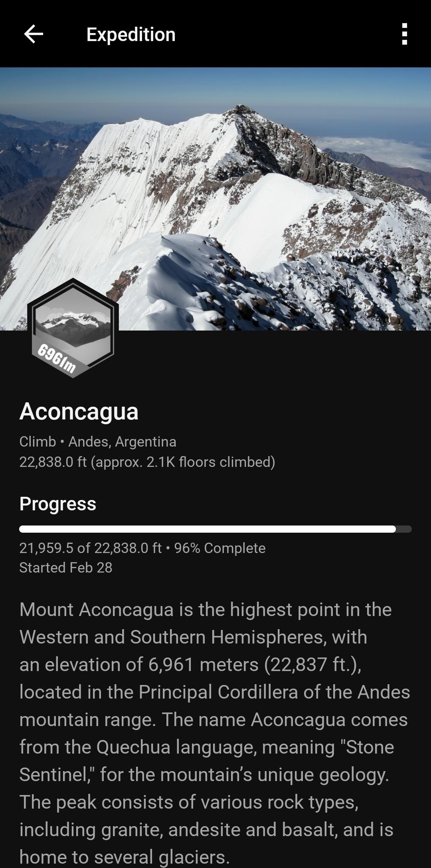
Task: Tap the Aconcagua expedition name
Action: [x=79, y=411]
